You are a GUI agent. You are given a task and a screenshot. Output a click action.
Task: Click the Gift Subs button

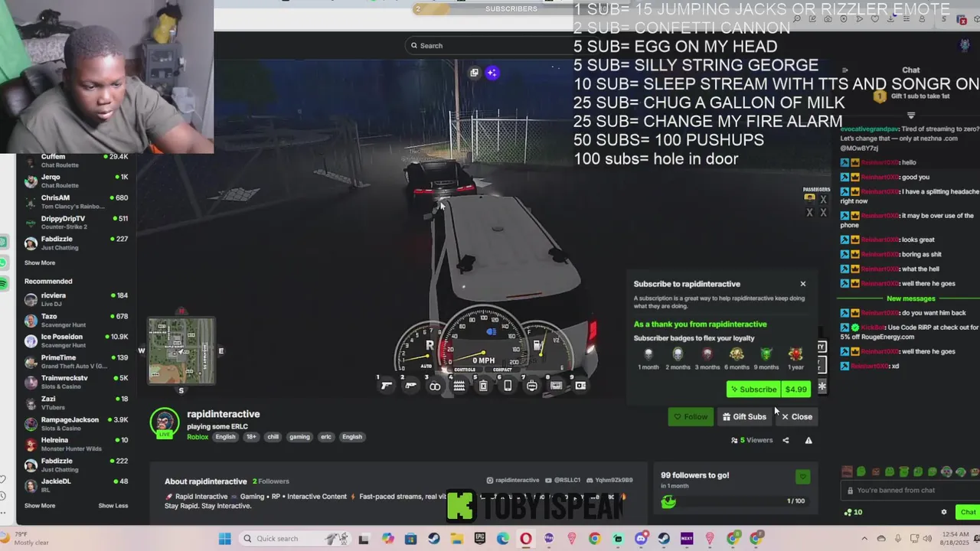pos(743,417)
